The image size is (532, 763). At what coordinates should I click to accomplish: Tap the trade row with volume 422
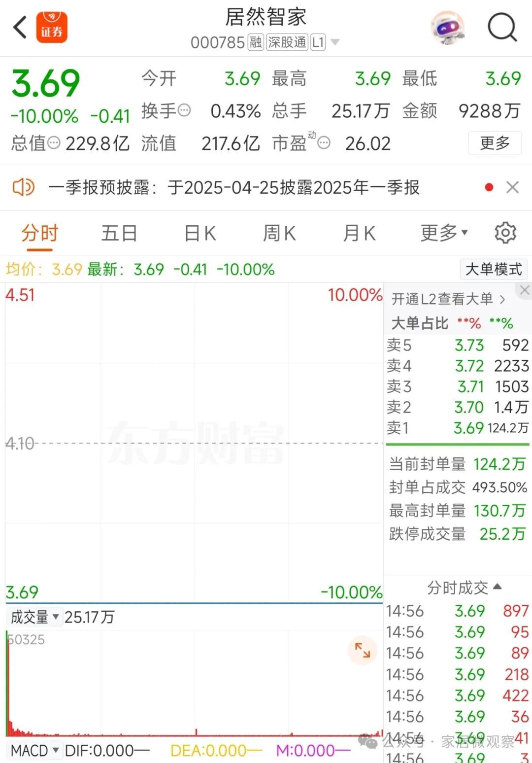click(458, 695)
